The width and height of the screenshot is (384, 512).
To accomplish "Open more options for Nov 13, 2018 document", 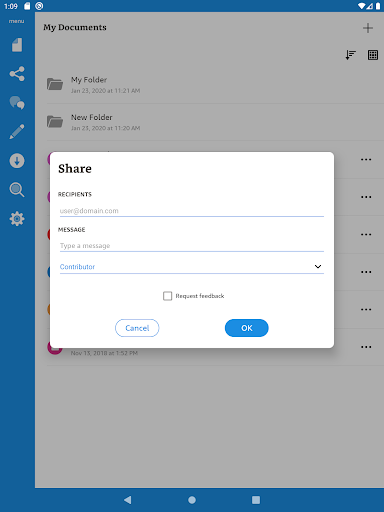I will [366, 347].
